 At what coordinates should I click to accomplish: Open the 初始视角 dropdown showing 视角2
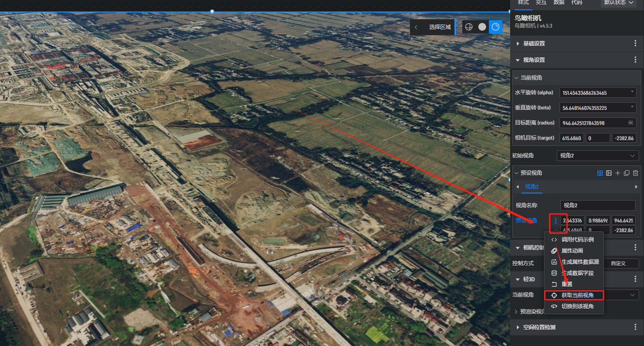(x=597, y=156)
